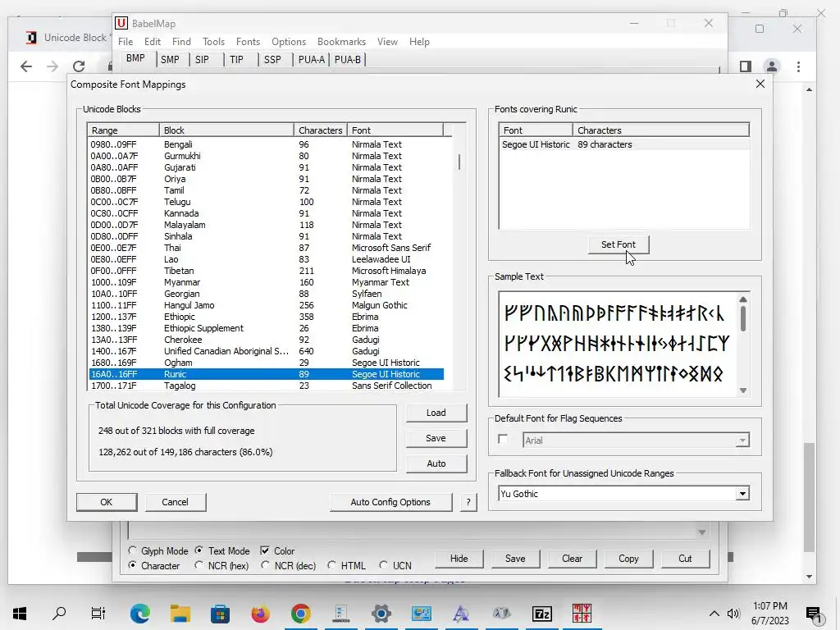Click OK to confirm mappings

pos(106,502)
